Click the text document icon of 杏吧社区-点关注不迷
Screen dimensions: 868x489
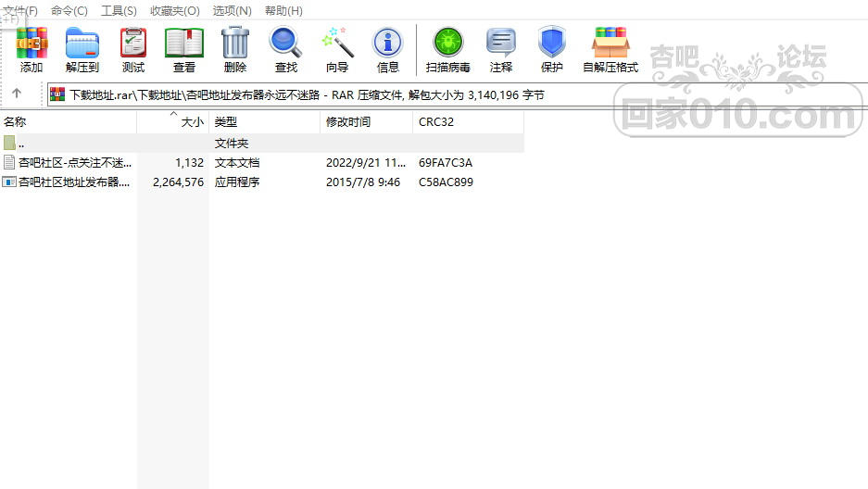pos(9,162)
